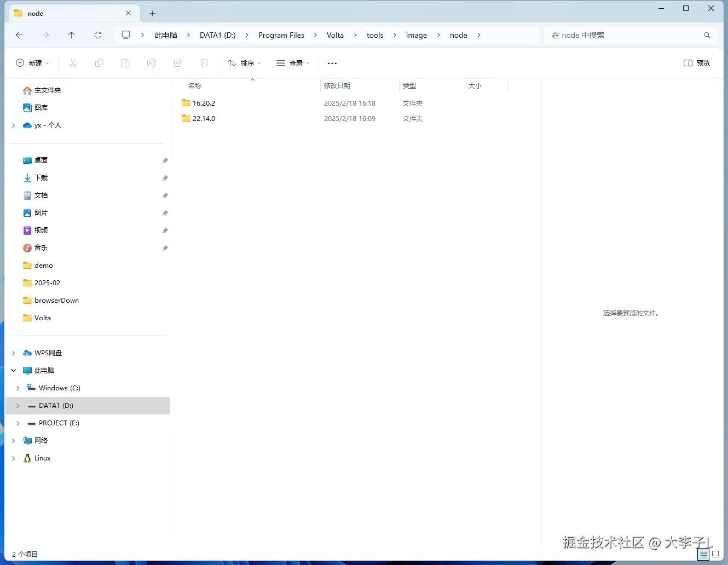The height and width of the screenshot is (565, 728).
Task: Open Volta in the breadcrumb path
Action: (335, 34)
